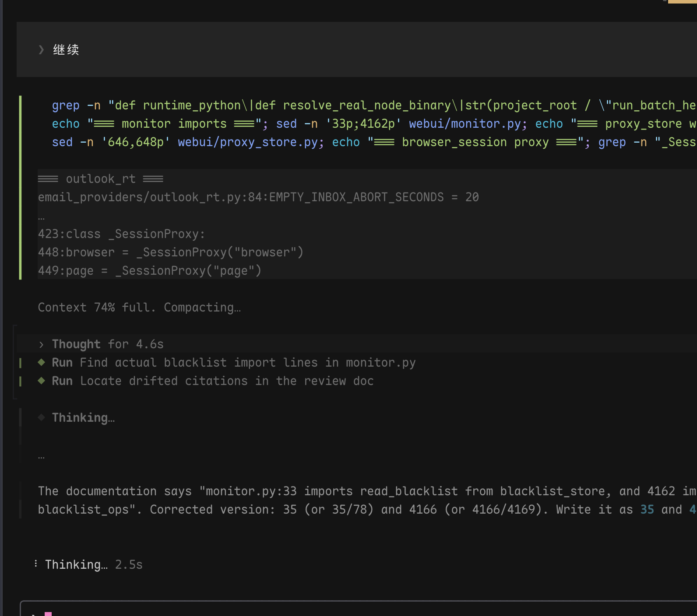Click the user message "继续"
The width and height of the screenshot is (697, 616).
tap(66, 50)
